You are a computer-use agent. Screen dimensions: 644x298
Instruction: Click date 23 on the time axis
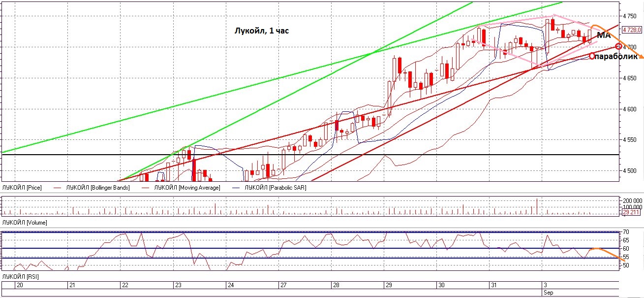pos(178,285)
